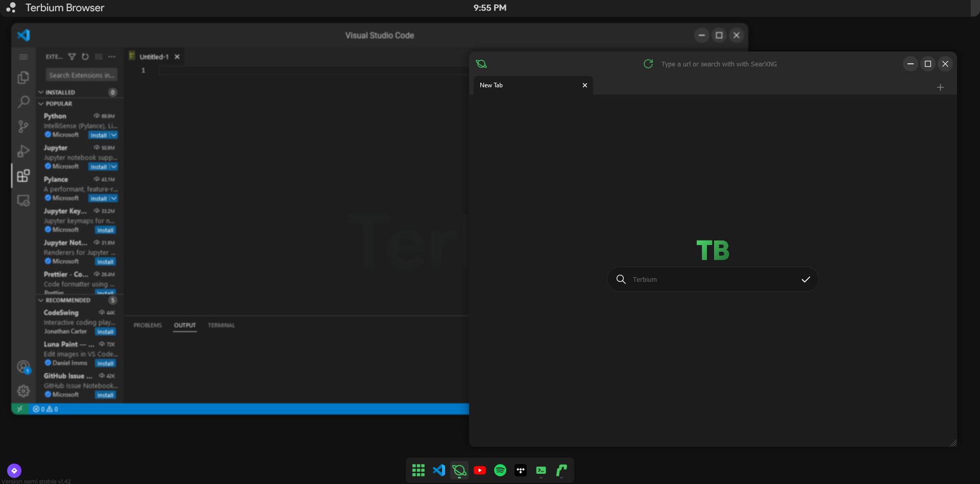The width and height of the screenshot is (980, 484).
Task: Open the Search view in VS Code
Action: [x=23, y=102]
